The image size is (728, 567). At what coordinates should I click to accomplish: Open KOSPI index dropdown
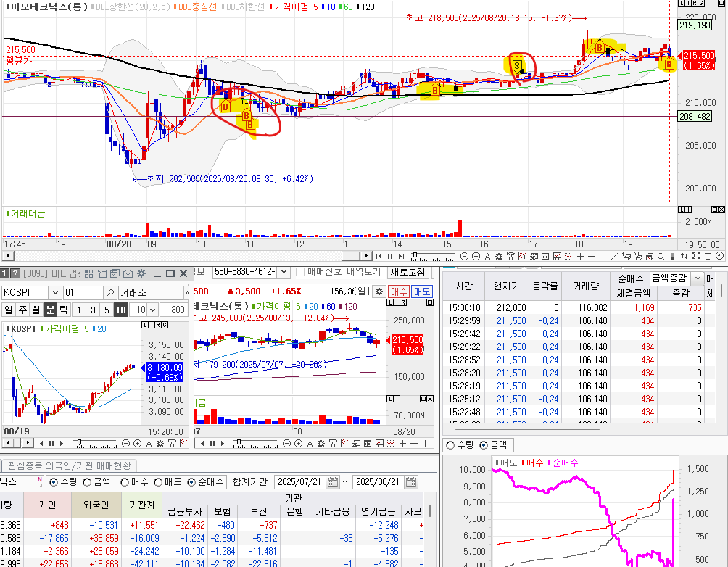coord(55,292)
